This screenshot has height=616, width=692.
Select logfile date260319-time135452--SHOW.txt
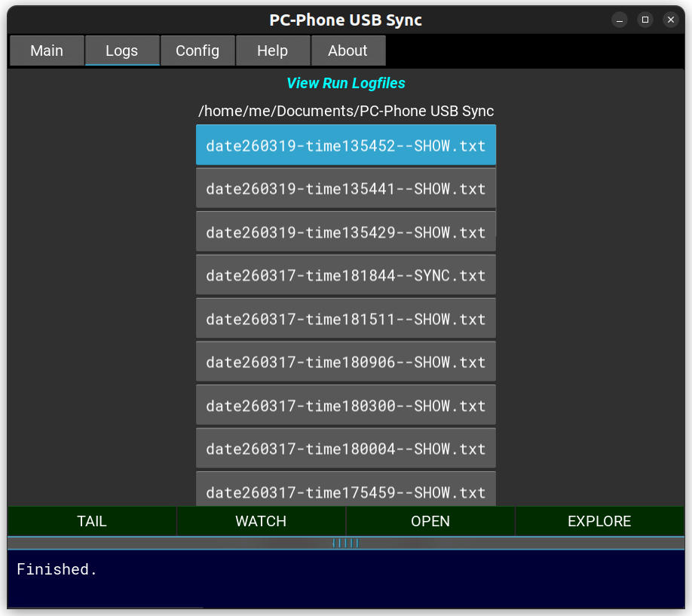point(346,146)
